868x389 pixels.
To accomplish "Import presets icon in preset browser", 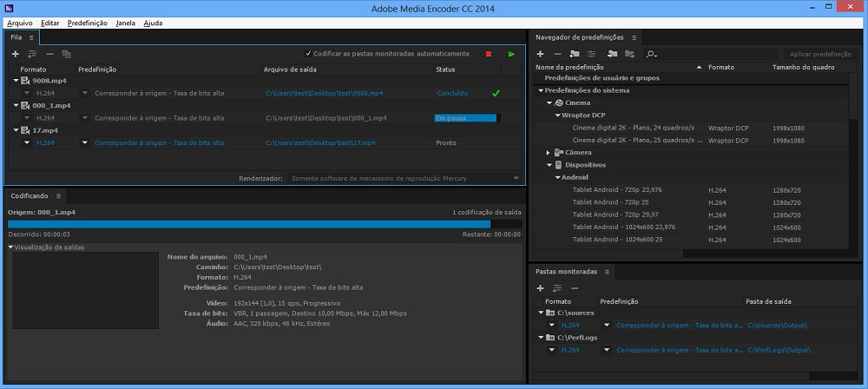I will [612, 54].
